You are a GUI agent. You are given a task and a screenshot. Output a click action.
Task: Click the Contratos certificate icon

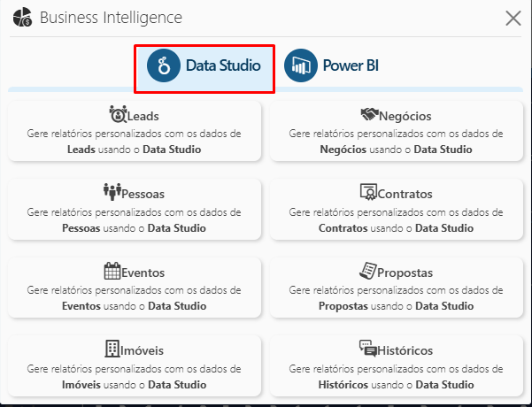(368, 192)
